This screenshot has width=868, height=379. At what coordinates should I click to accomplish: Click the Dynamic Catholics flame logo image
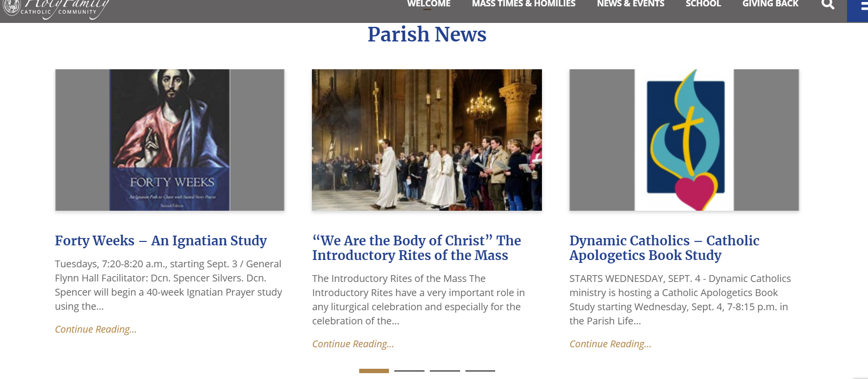point(684,140)
